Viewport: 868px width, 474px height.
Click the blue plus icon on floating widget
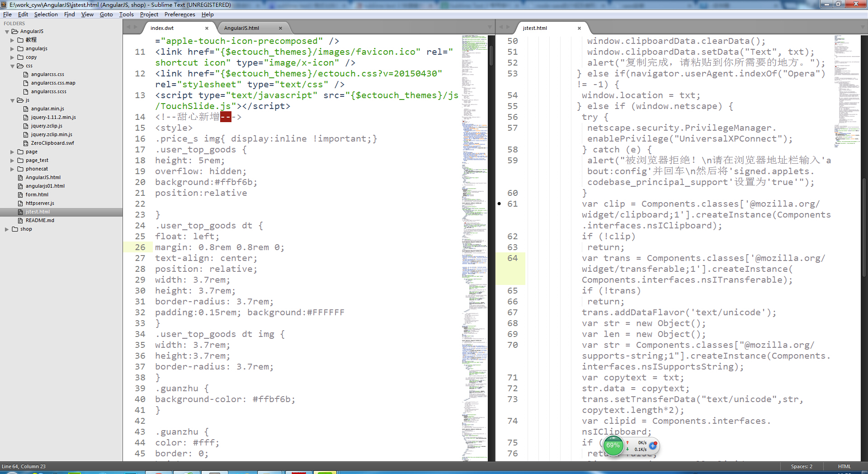(x=652, y=446)
